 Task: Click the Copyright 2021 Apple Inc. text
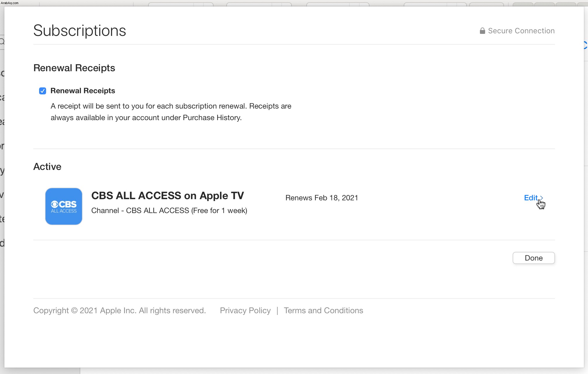tap(119, 311)
